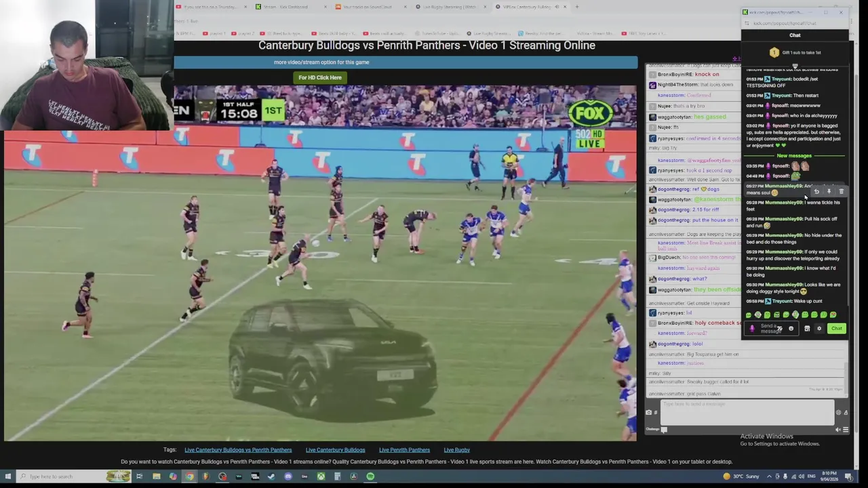Open the notifications icon in system tray
The image size is (868, 488).
848,476
